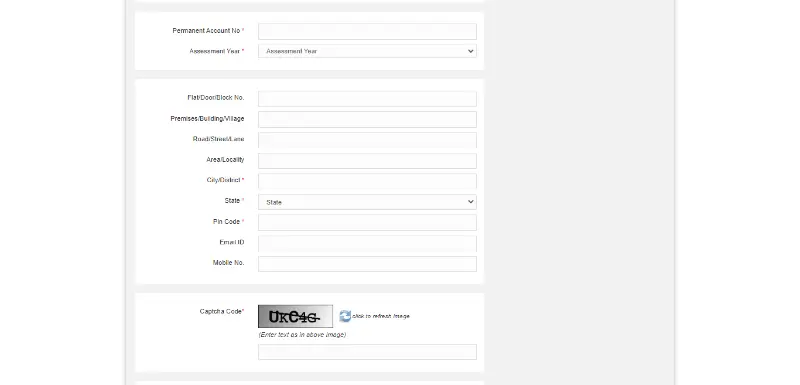Focus the Mobile No. input field
This screenshot has width=800, height=385.
[x=367, y=264]
